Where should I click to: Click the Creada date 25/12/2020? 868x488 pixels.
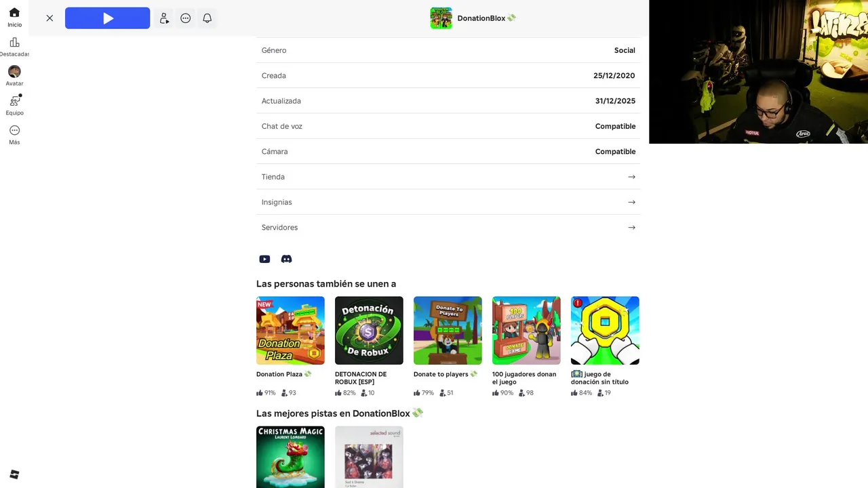click(614, 76)
